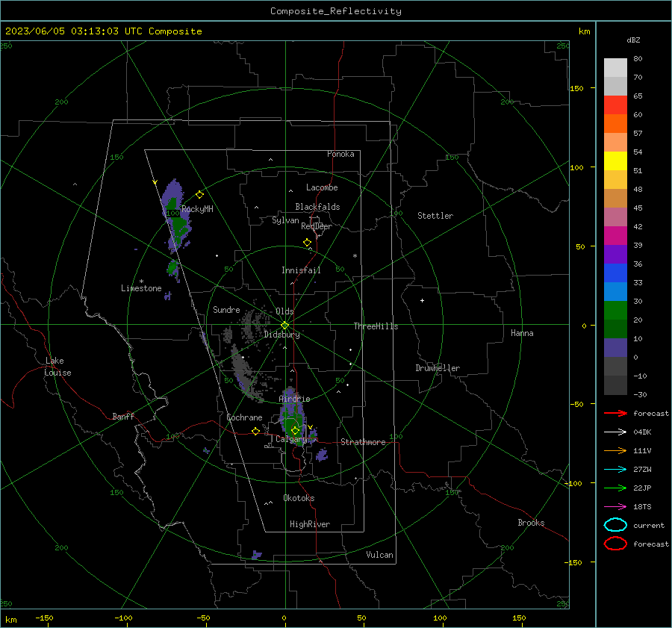Click the RedDeer city label

[317, 226]
